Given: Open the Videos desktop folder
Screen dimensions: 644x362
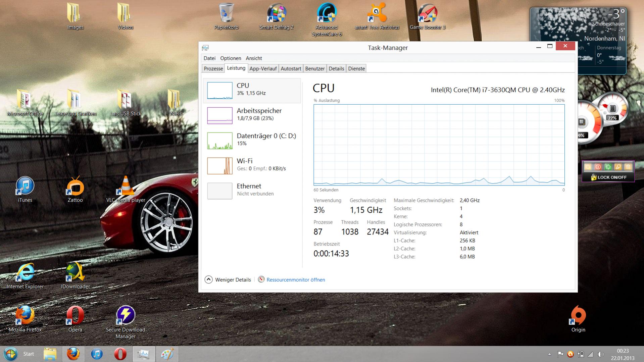Looking at the screenshot, I should point(126,16).
